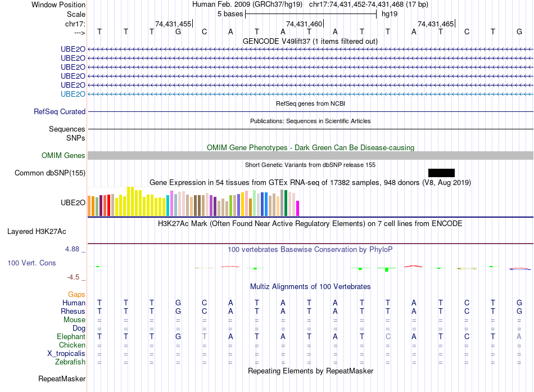Select the Scale track label
Image resolution: width=534 pixels, height=392 pixels.
point(76,14)
